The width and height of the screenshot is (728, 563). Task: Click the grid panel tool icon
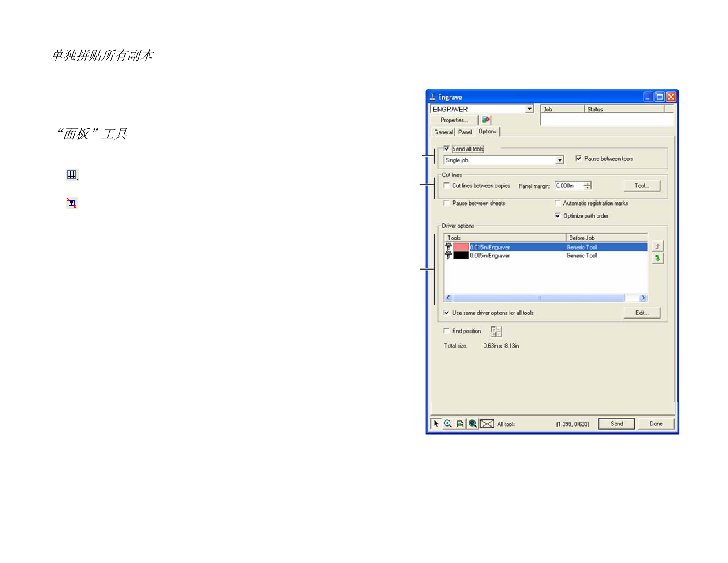point(72,175)
